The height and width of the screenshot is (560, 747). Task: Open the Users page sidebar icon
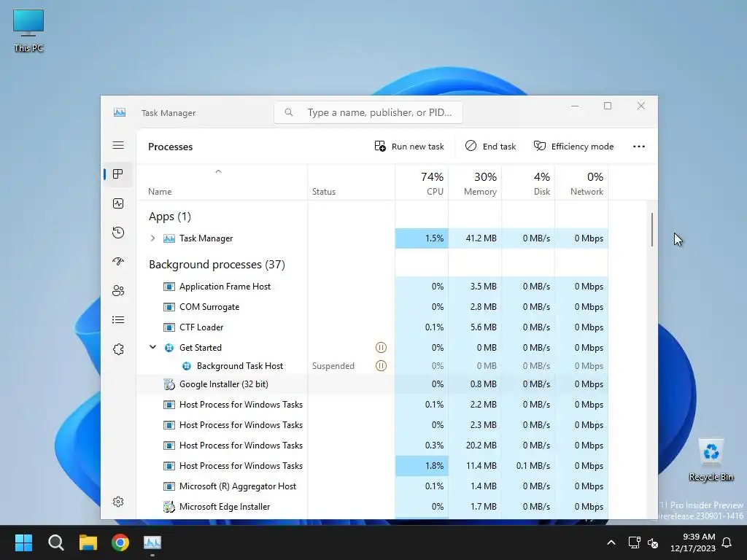click(118, 290)
